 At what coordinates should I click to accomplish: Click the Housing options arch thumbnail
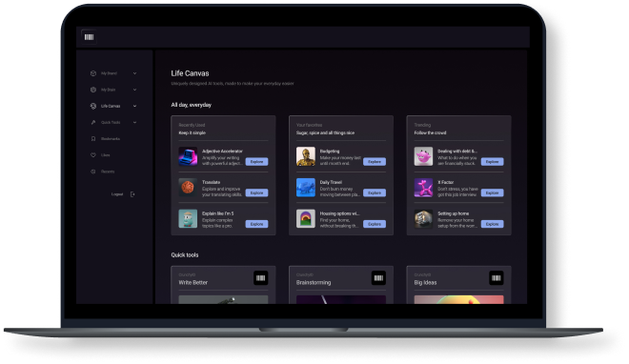pos(306,219)
